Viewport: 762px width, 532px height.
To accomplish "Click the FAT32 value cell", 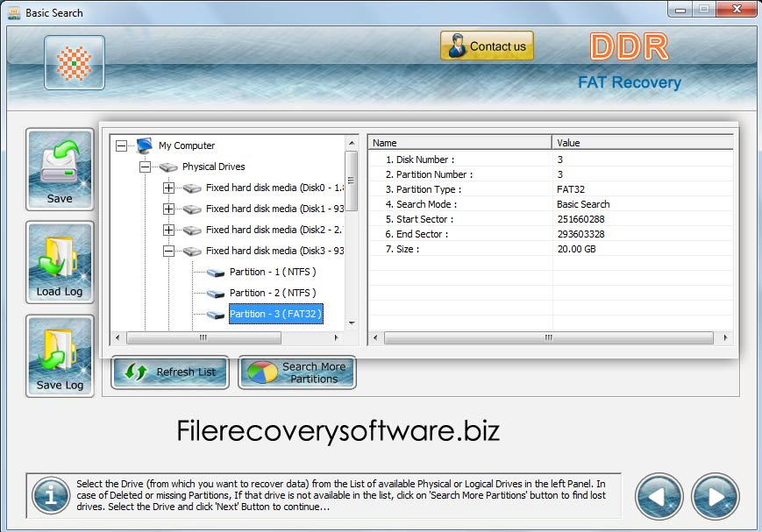I will point(571,189).
